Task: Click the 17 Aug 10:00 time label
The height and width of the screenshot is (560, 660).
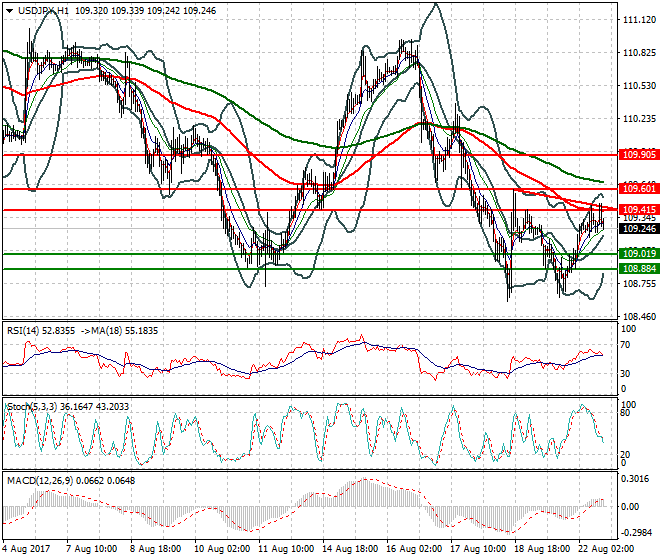Action: tap(478, 549)
